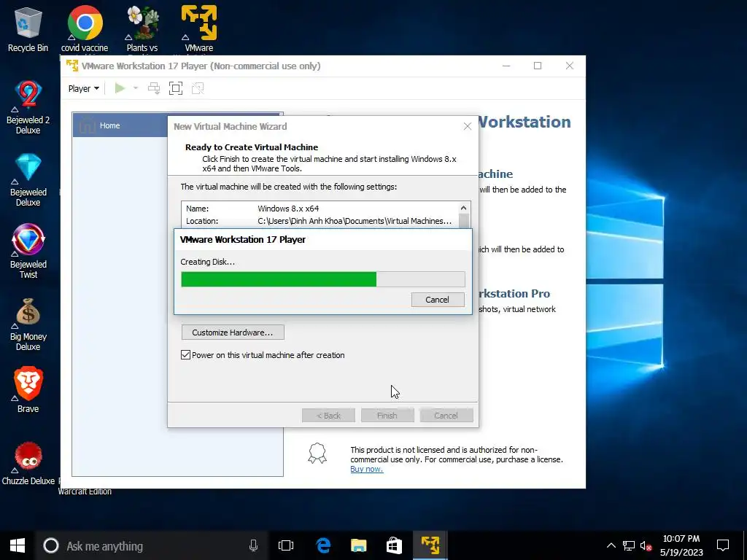Cancel the Creating Disk progress dialog
This screenshot has height=560, width=747.
pyautogui.click(x=438, y=300)
